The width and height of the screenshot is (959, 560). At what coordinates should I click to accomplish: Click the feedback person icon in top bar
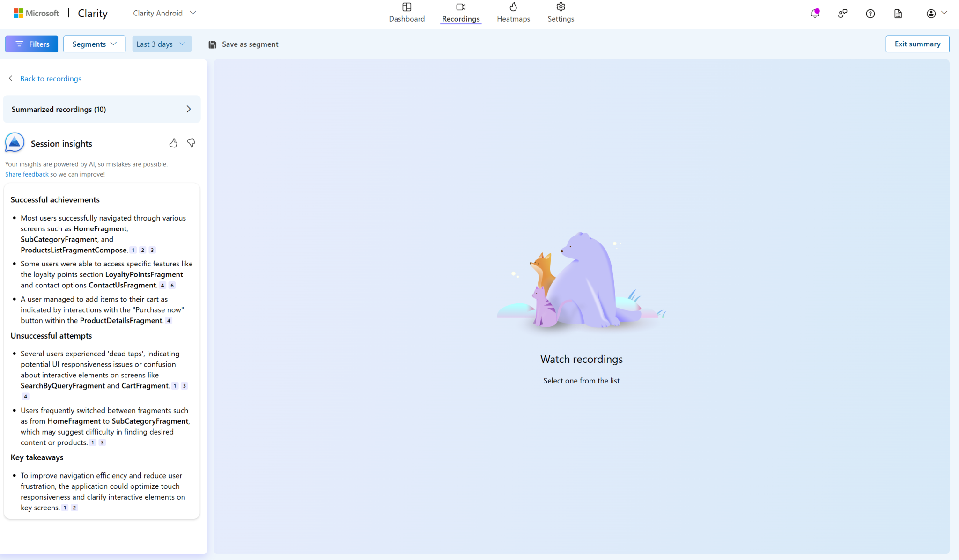[842, 13]
